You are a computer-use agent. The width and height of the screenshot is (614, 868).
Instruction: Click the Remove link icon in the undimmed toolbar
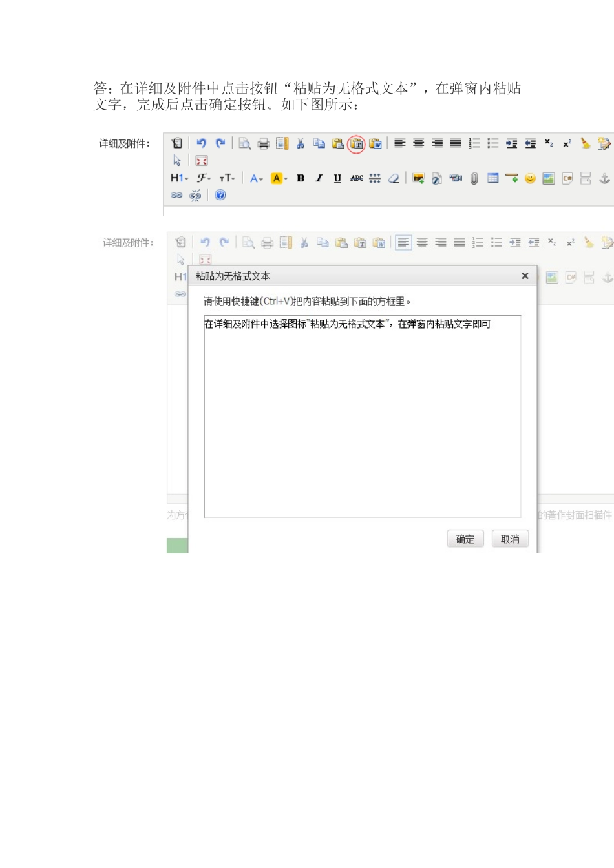point(195,195)
